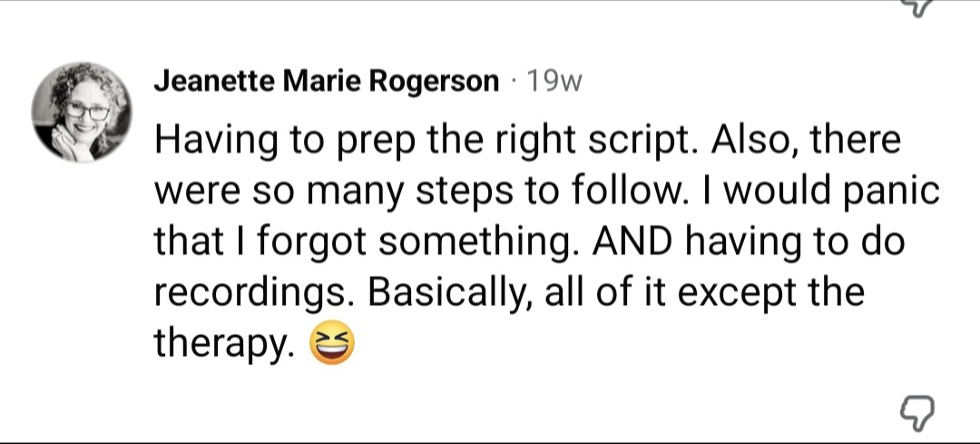Click the "19w" comment timestamp
The image size is (980, 444).
pos(554,82)
